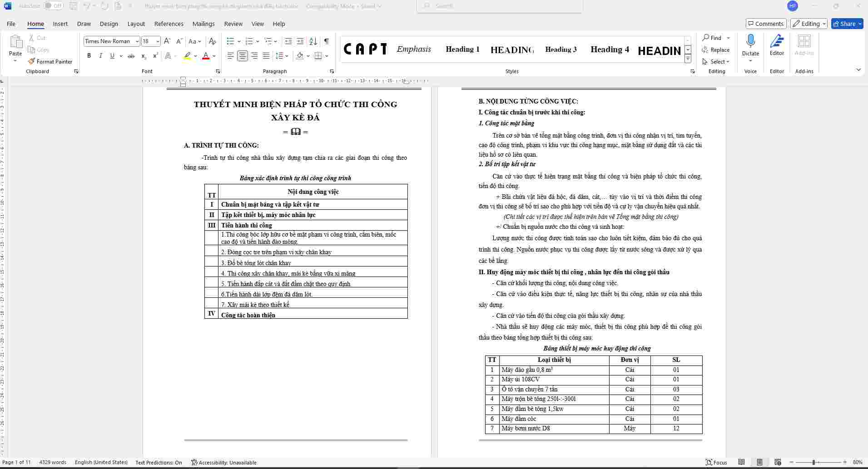Open the font name dropdown
This screenshot has width=868, height=469.
click(x=137, y=41)
